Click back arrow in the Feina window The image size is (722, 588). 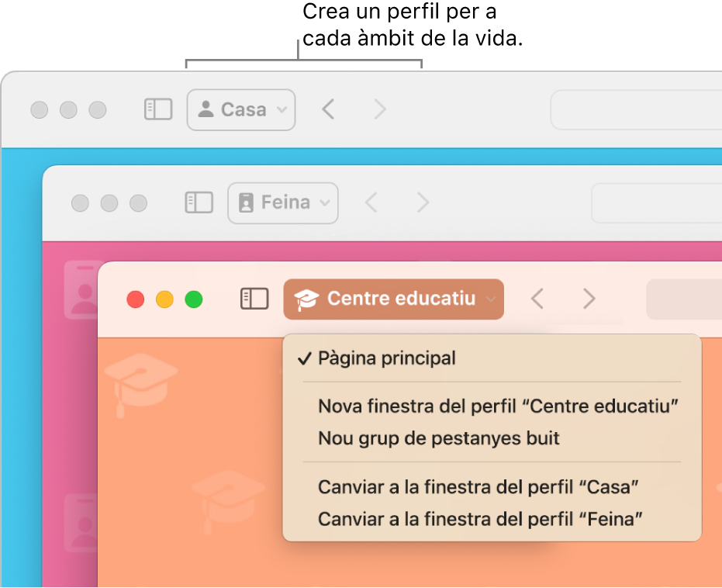(371, 202)
